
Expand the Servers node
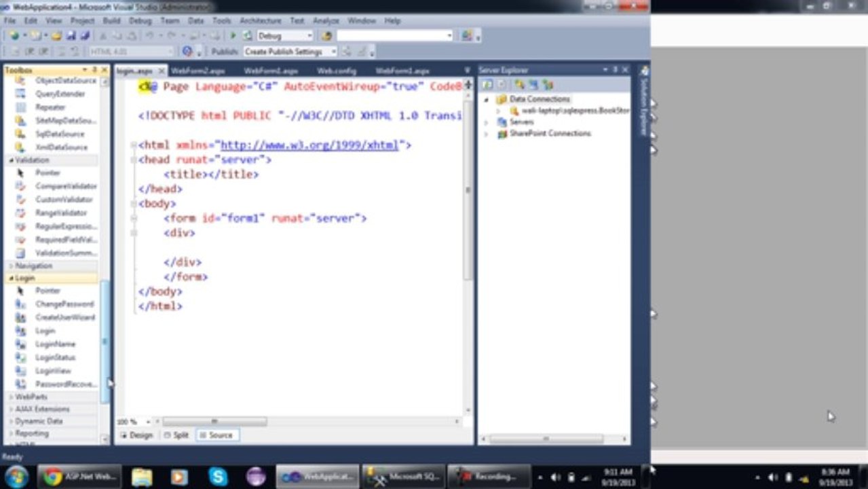[x=486, y=122]
